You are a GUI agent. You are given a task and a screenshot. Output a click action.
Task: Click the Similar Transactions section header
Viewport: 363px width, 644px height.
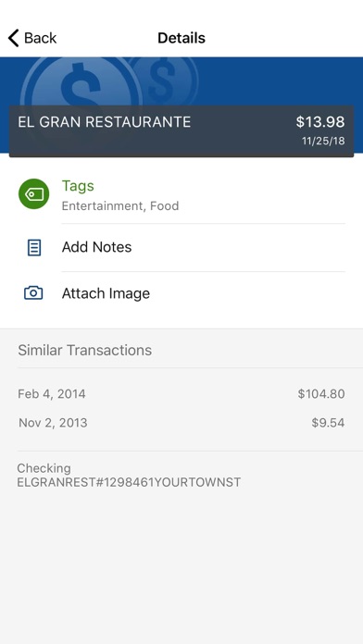(84, 351)
